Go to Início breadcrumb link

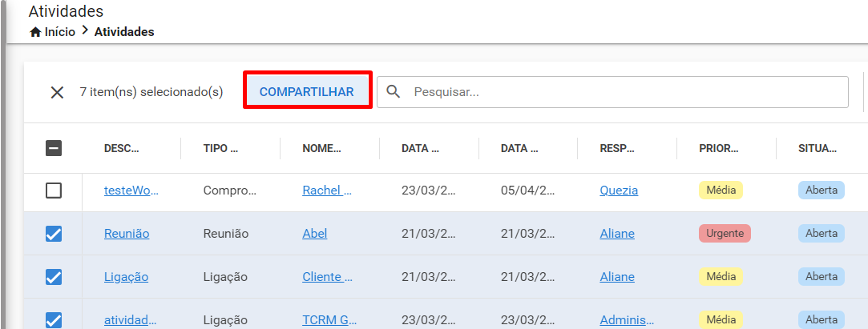pyautogui.click(x=60, y=32)
